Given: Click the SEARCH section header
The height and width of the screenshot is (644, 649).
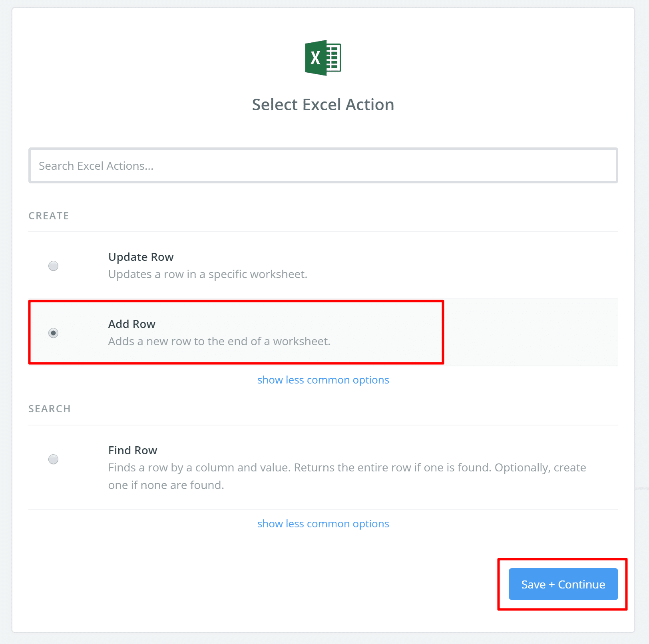Looking at the screenshot, I should [50, 409].
